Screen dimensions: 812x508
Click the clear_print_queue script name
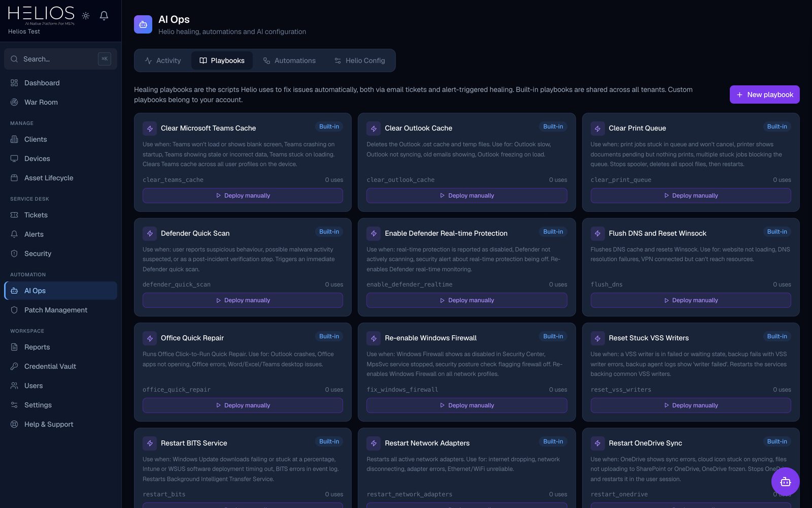click(621, 180)
